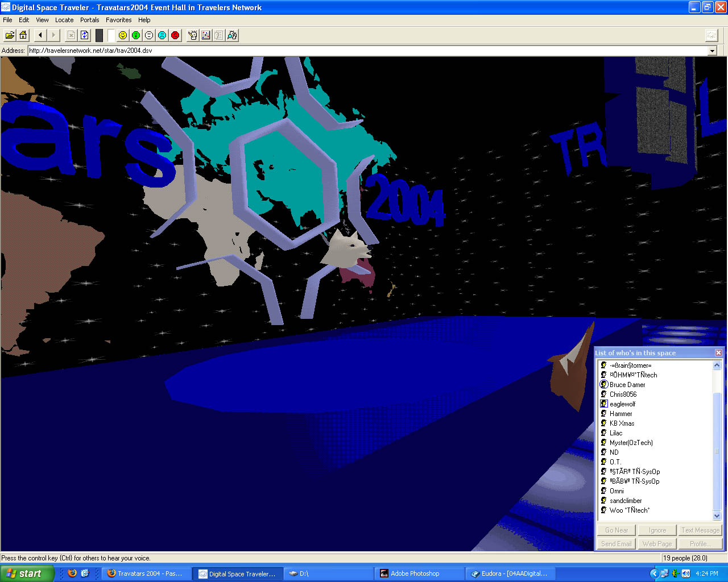The height and width of the screenshot is (582, 728).
Task: Select Bruce Damer in the user list
Action: [627, 385]
